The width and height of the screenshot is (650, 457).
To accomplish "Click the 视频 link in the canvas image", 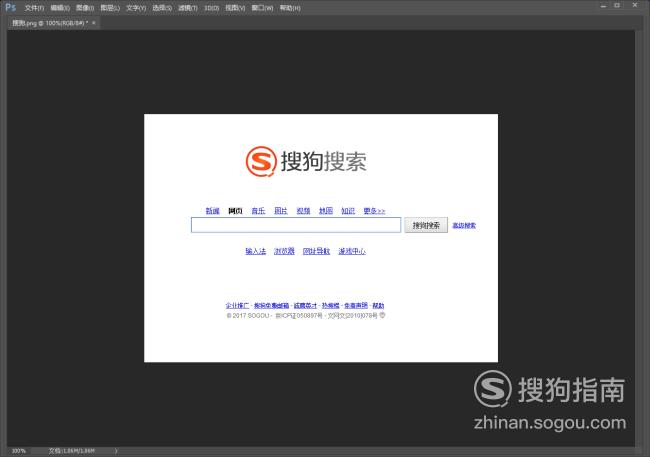I will point(303,211).
